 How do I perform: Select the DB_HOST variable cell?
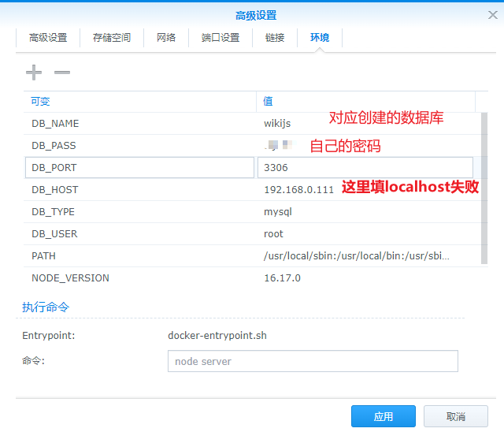click(140, 190)
